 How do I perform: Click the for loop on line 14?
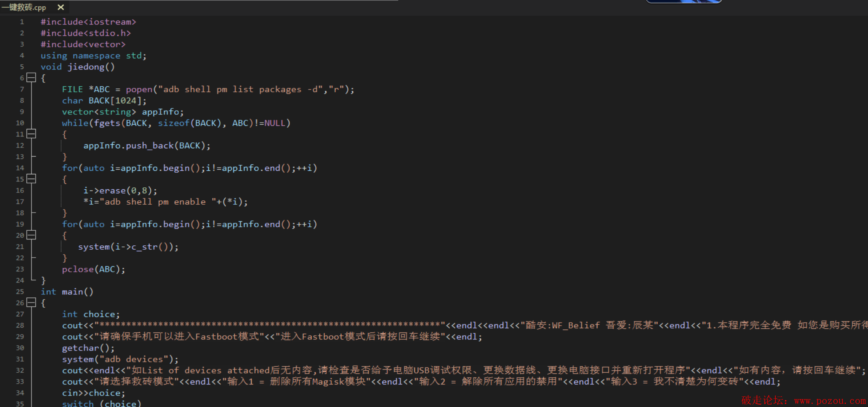[x=189, y=168]
